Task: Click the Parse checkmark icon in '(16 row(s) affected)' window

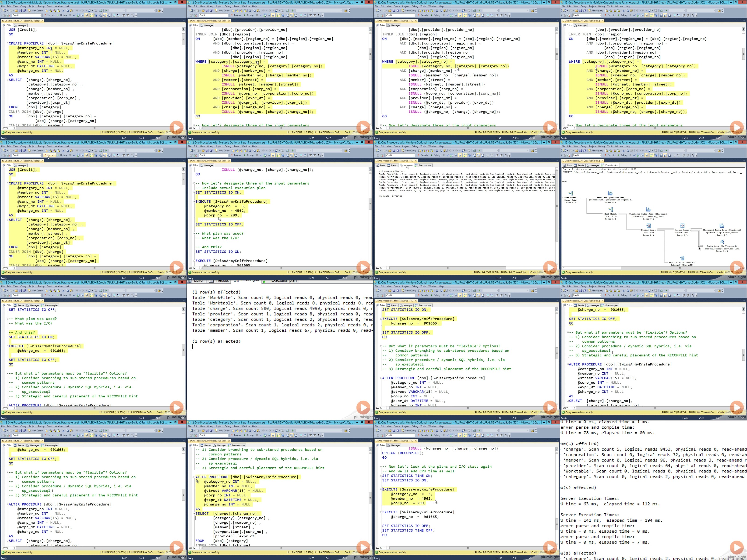Action: pyautogui.click(x=447, y=155)
